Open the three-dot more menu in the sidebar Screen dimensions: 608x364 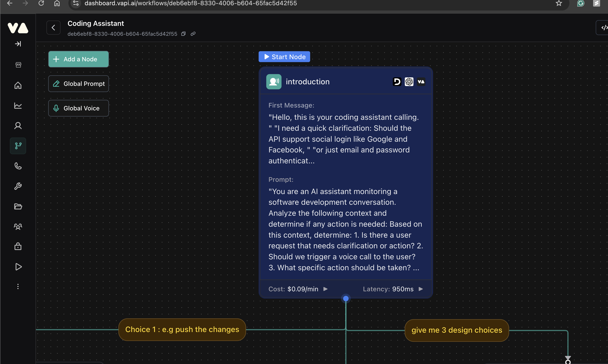tap(18, 286)
